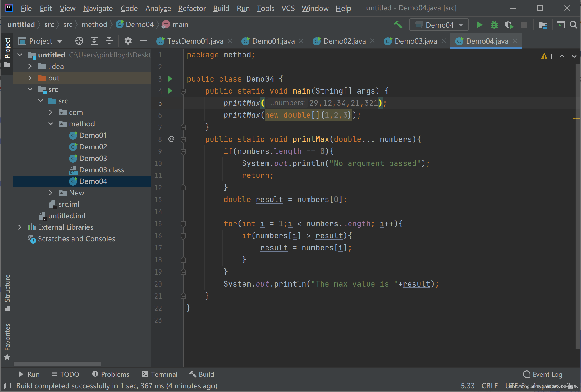The width and height of the screenshot is (581, 392).
Task: Click the CRLF line separator in status bar
Action: click(x=490, y=386)
